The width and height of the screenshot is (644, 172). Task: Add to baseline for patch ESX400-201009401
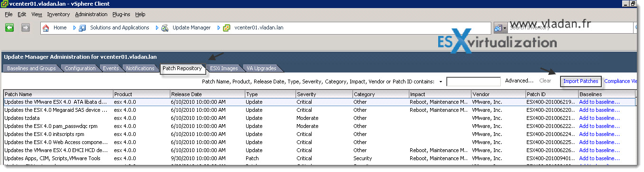[599, 158]
